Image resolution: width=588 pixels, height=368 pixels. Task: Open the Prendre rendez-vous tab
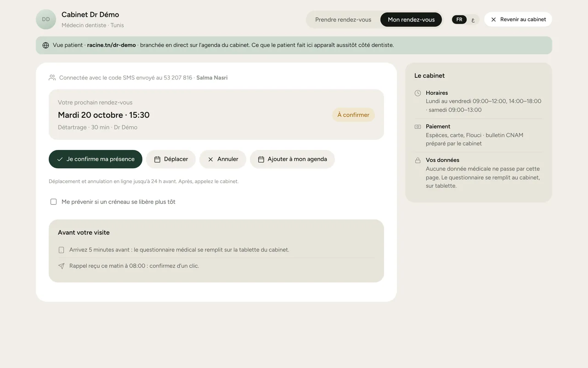point(343,19)
